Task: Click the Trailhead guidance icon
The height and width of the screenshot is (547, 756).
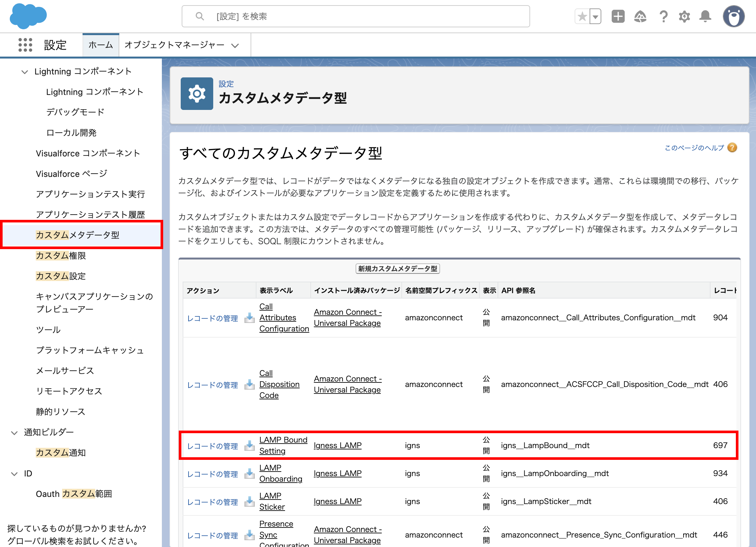Action: [x=640, y=16]
